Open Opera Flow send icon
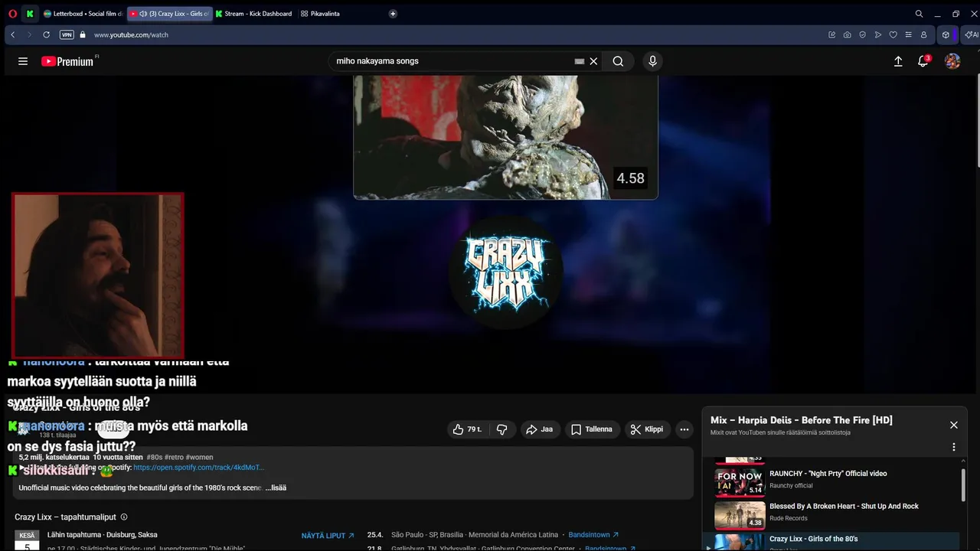Image resolution: width=980 pixels, height=551 pixels. [x=877, y=34]
